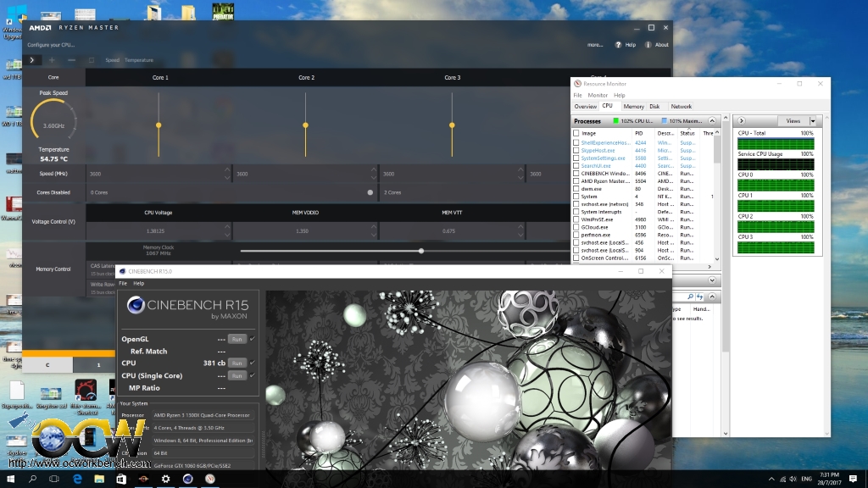The width and height of the screenshot is (868, 488).
Task: Open Ryzen Master About info icon
Action: click(648, 45)
